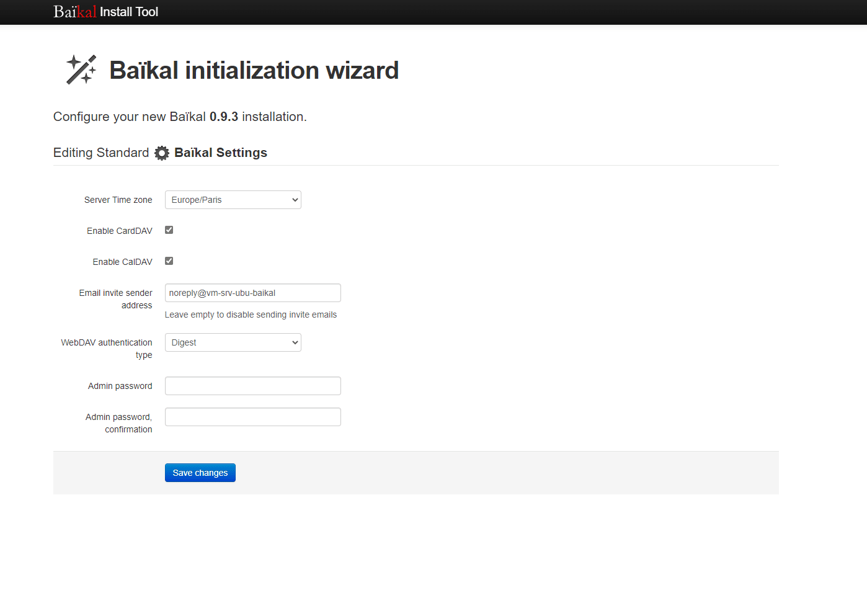The image size is (867, 616).
Task: Focus the Admin password field
Action: click(252, 386)
